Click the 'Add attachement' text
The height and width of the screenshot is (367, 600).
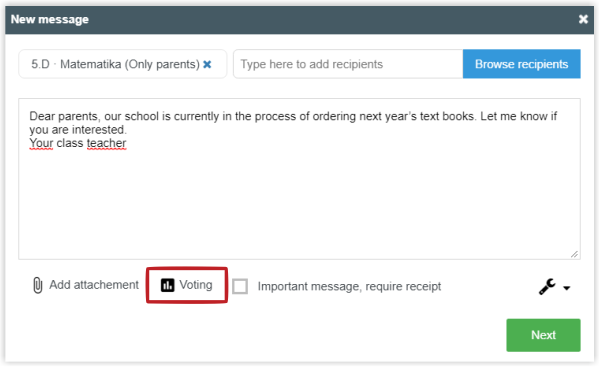coord(94,285)
